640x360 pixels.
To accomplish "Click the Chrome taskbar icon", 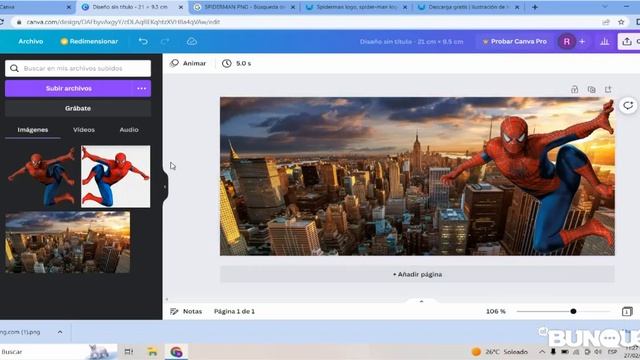I will 176,351.
